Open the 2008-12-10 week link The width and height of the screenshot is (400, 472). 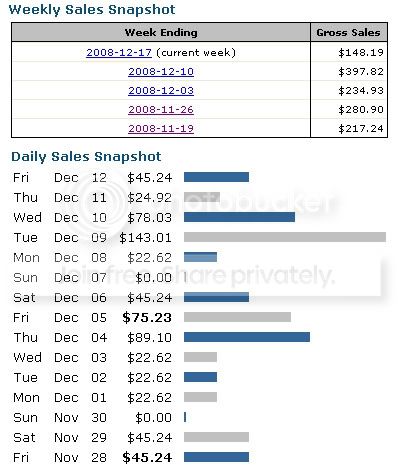tap(161, 72)
